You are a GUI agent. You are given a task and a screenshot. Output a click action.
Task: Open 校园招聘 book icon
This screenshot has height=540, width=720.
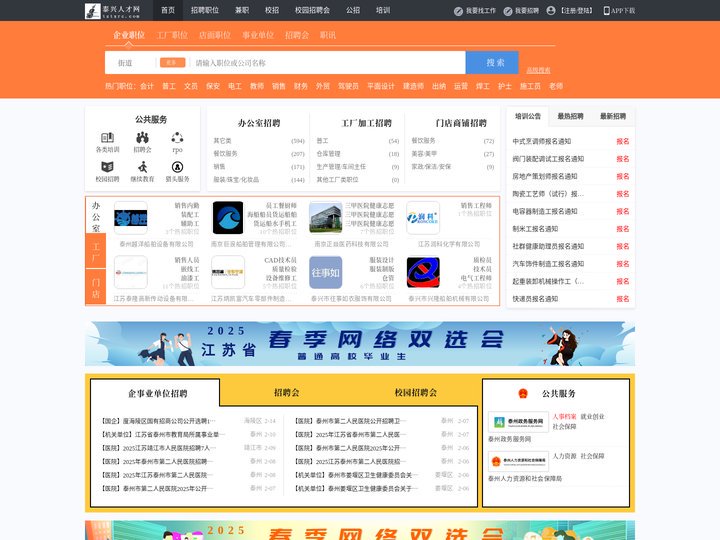[107, 167]
